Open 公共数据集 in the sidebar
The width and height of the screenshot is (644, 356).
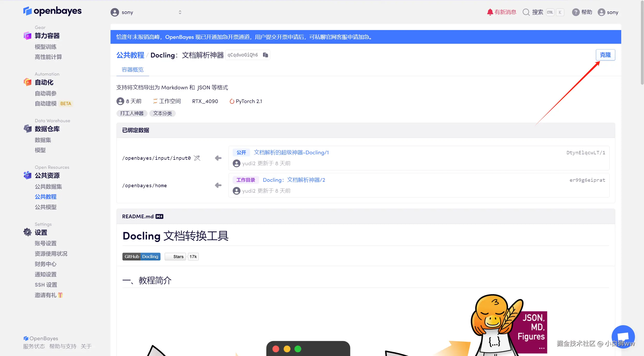(x=48, y=186)
